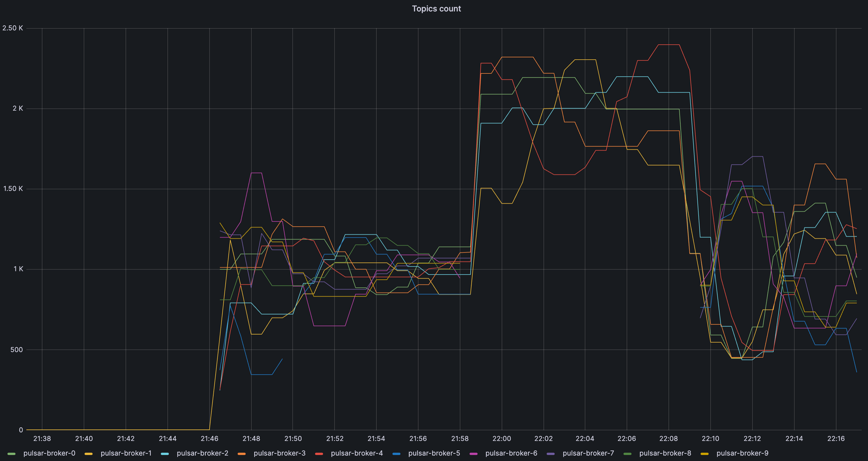Click the 21:58 time axis label
Viewport: 868px width, 461px height.
click(460, 438)
